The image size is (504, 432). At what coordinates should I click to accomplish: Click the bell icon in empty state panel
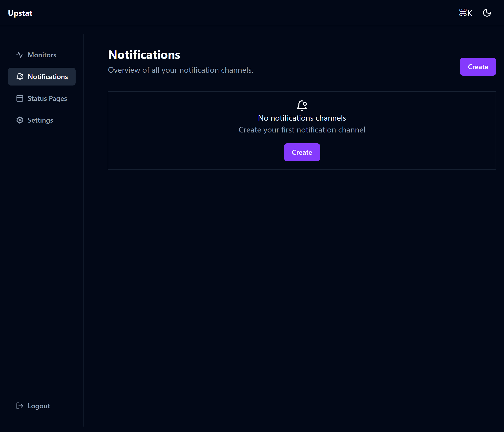click(x=302, y=106)
